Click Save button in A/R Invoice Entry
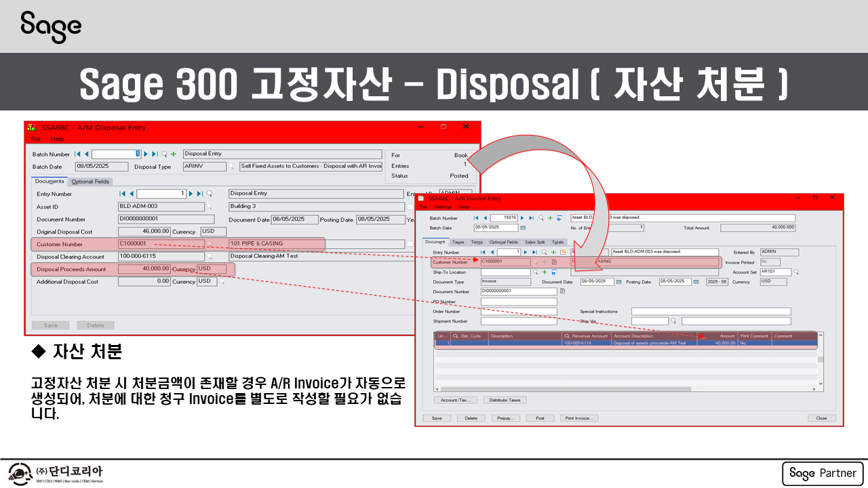This screenshot has width=868, height=488. pos(437,418)
